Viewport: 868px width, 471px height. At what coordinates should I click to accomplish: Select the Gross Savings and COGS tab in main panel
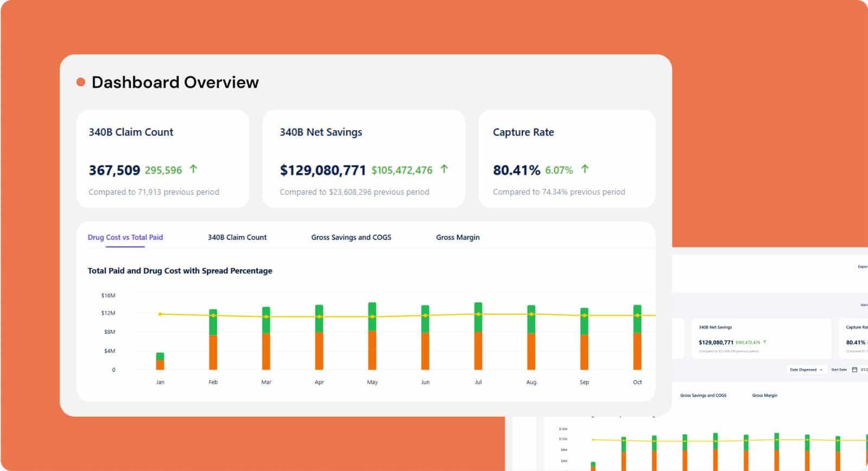point(351,238)
